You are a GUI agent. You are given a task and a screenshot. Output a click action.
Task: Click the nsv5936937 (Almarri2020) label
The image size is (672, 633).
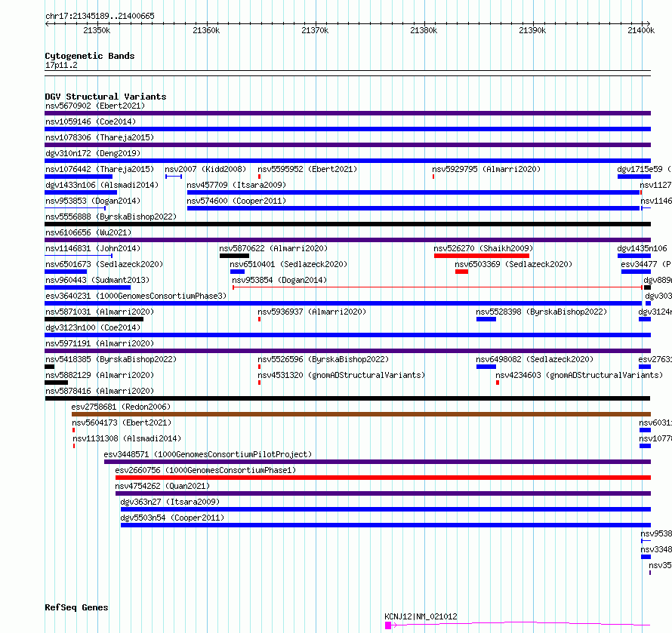click(x=312, y=312)
